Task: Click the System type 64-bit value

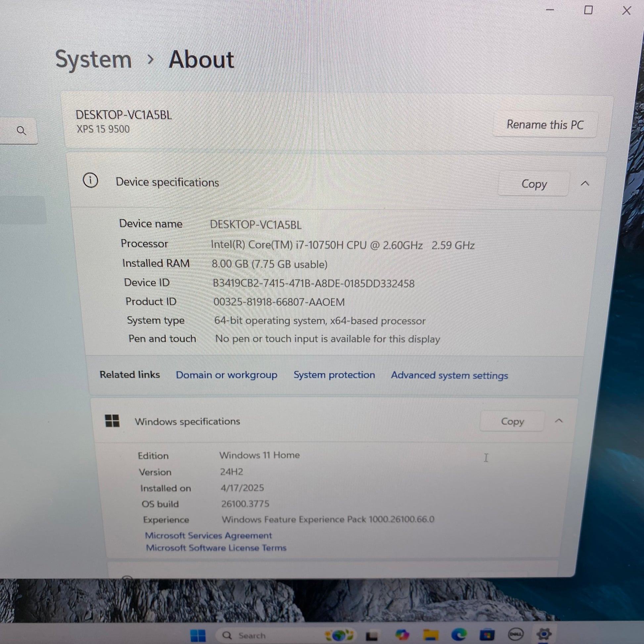Action: click(320, 321)
